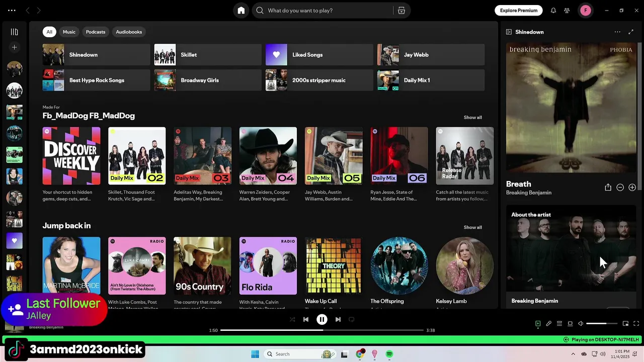Toggle shuffle playback
The width and height of the screenshot is (644, 362).
tap(292, 319)
